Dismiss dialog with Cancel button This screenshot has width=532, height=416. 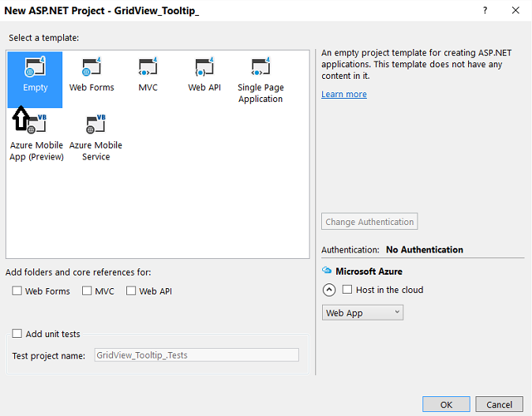click(x=499, y=404)
